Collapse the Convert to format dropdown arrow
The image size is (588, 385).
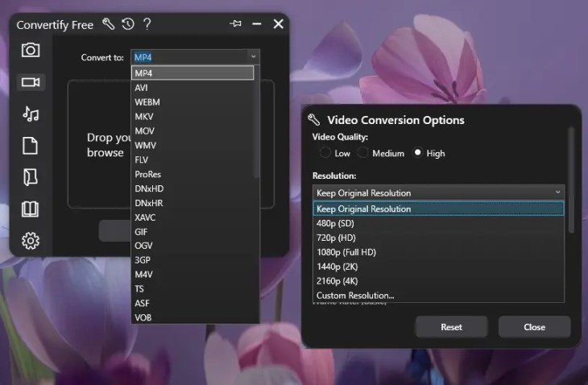254,56
